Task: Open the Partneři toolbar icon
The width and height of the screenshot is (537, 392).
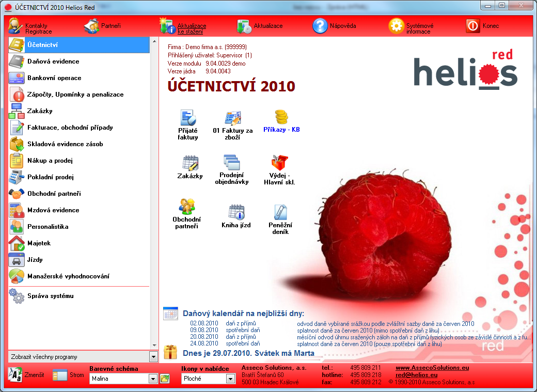Action: point(91,26)
